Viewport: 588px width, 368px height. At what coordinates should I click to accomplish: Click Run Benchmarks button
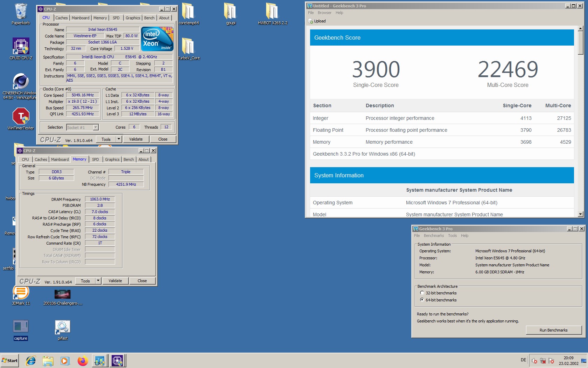[554, 330]
